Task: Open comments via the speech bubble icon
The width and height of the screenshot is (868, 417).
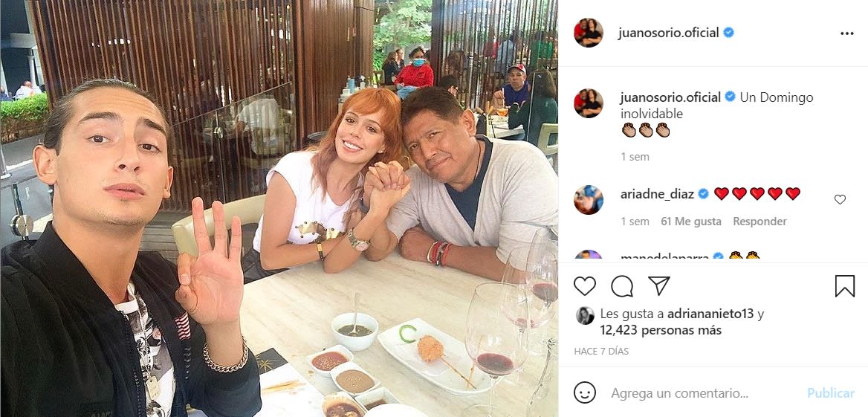Action: (622, 286)
